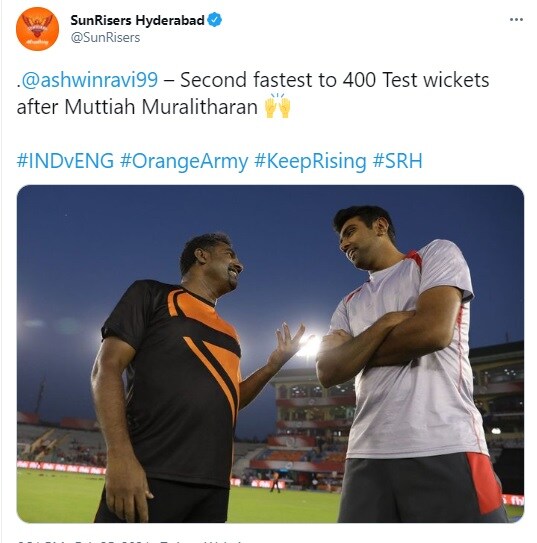The width and height of the screenshot is (537, 543).
Task: Open the partially visible tweet timestamp
Action: (130, 541)
